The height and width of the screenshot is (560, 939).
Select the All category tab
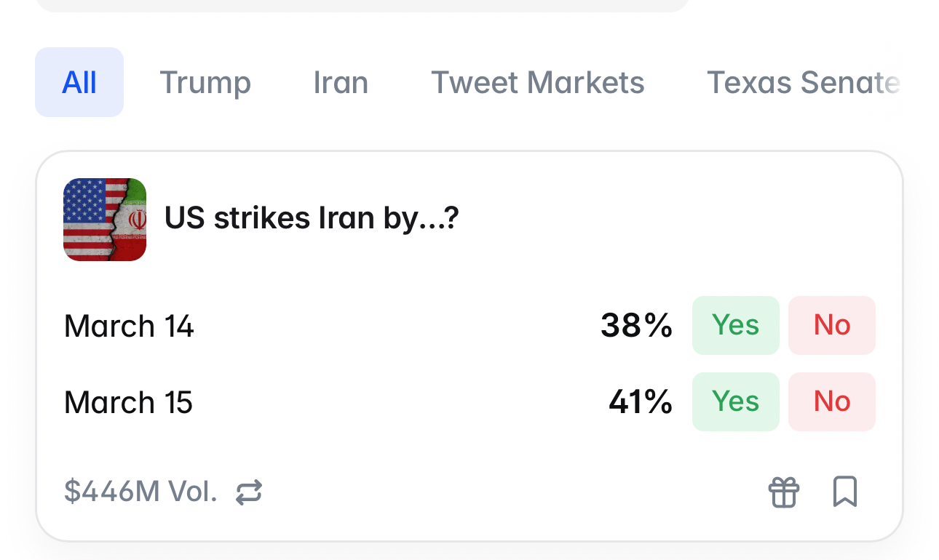(x=79, y=82)
